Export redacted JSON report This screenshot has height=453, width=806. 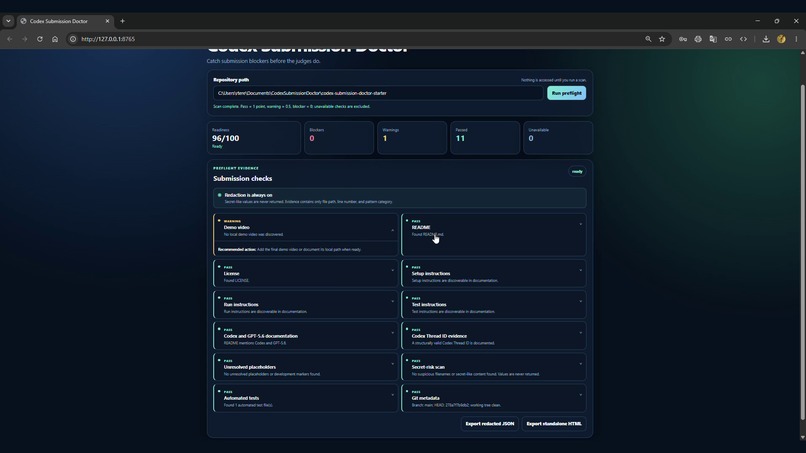[489, 424]
